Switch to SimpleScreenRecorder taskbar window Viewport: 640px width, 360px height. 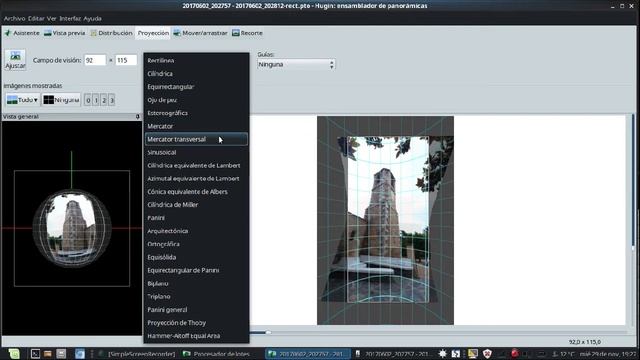(x=137, y=354)
